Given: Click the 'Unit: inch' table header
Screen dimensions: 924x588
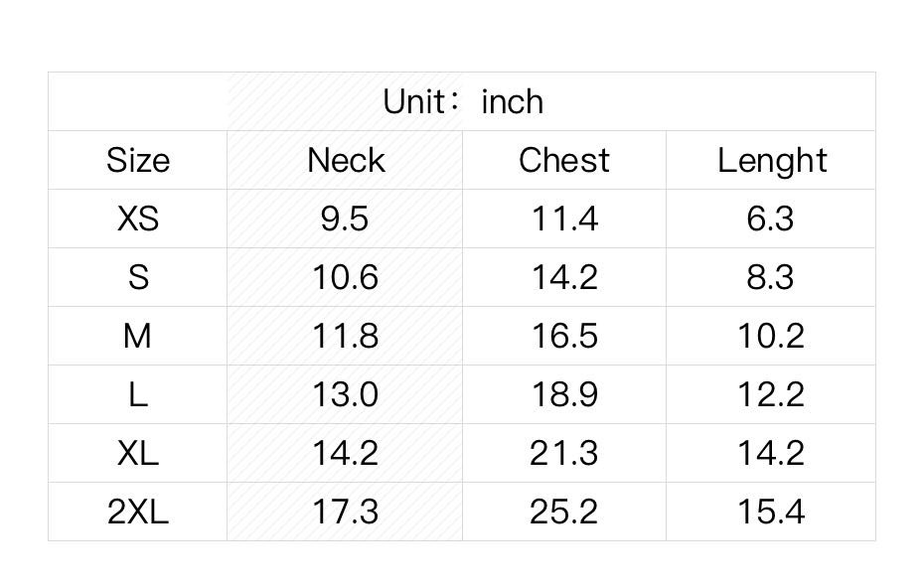Looking at the screenshot, I should click(463, 101).
